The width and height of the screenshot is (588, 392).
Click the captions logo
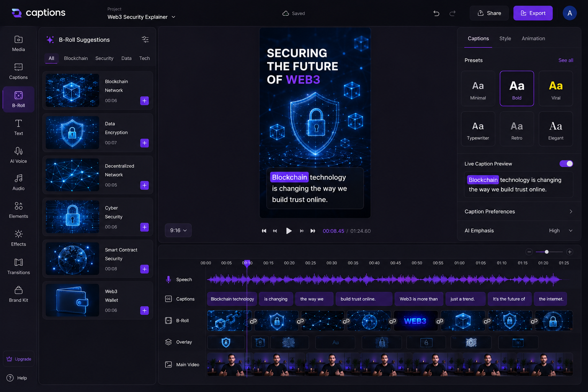coord(38,13)
